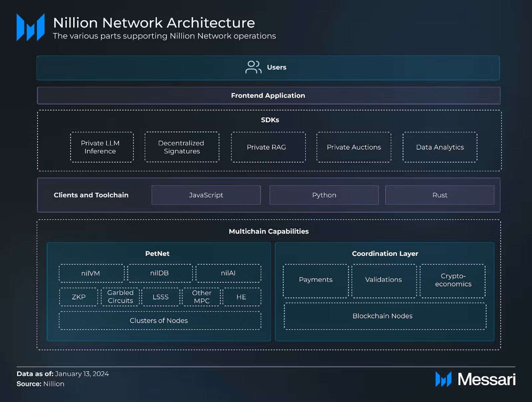The image size is (532, 402).
Task: Click the Messari logo in top-left corner
Action: click(x=31, y=27)
